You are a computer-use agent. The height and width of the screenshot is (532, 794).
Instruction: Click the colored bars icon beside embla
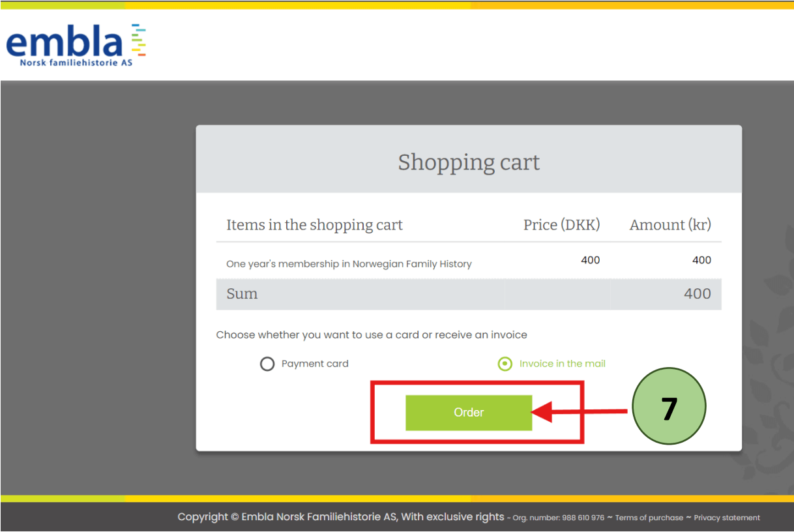click(138, 40)
